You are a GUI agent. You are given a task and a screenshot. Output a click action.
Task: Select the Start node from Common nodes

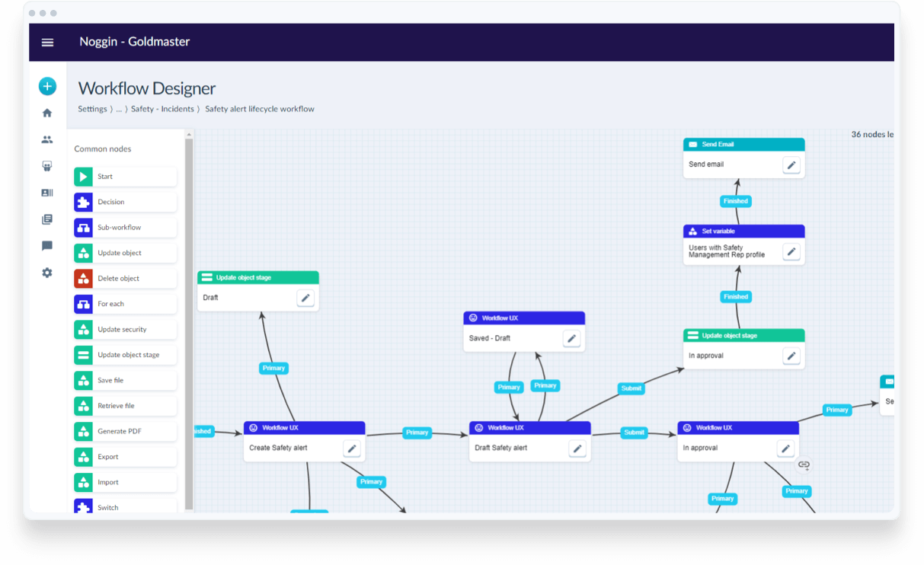pos(124,176)
